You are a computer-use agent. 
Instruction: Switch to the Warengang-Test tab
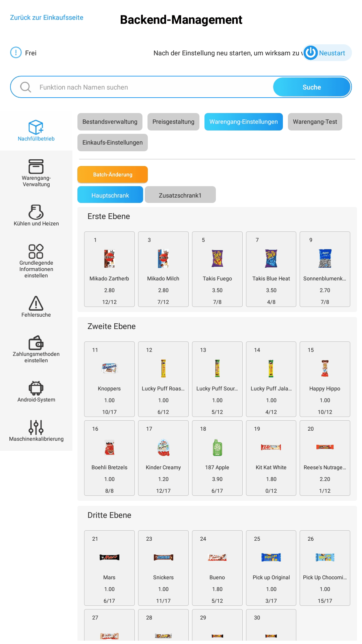pos(315,122)
